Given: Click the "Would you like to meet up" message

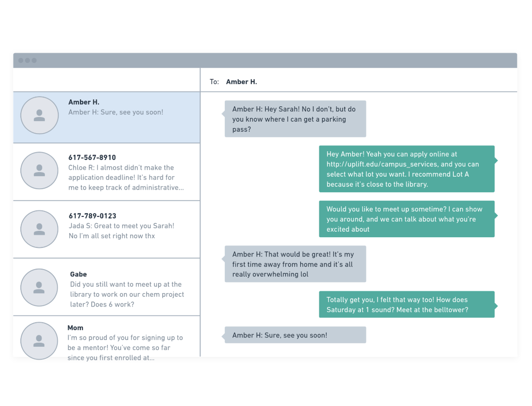Looking at the screenshot, I should [406, 219].
